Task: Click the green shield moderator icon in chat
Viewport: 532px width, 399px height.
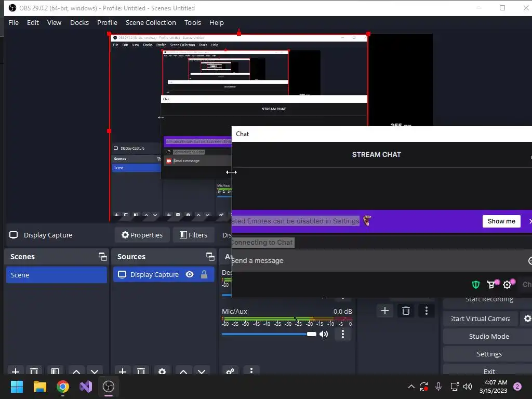Action: click(476, 284)
